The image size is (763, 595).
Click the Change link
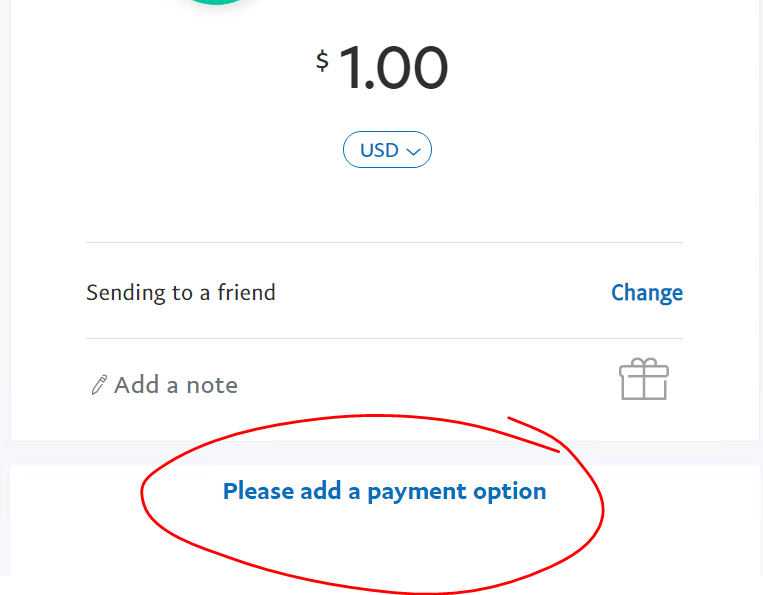pos(646,293)
